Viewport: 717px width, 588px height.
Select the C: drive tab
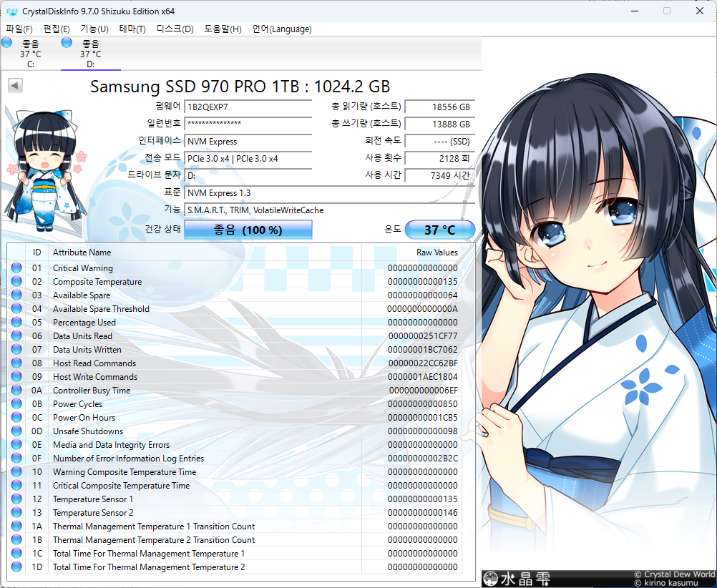coord(30,54)
